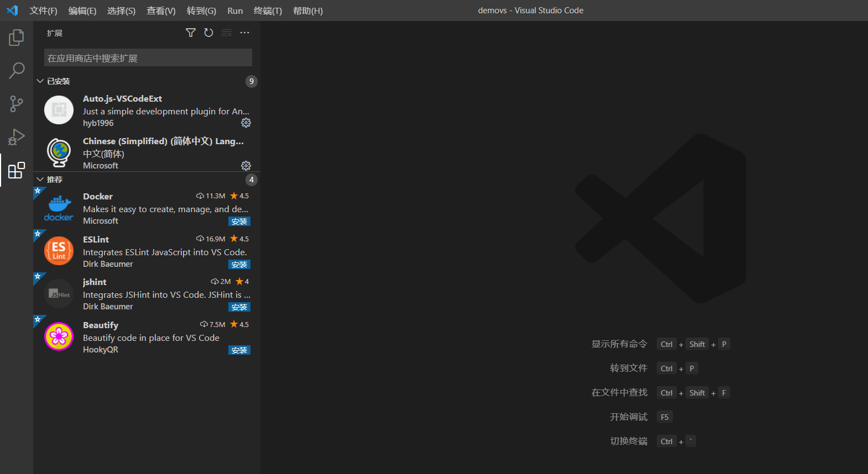Click the 显示所有命令 shortcut label

619,344
